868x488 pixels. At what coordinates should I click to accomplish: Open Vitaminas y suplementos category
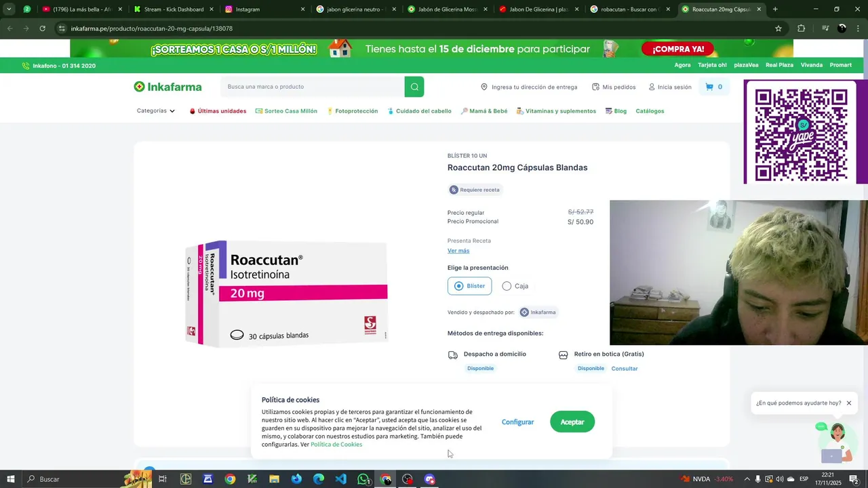pyautogui.click(x=556, y=111)
